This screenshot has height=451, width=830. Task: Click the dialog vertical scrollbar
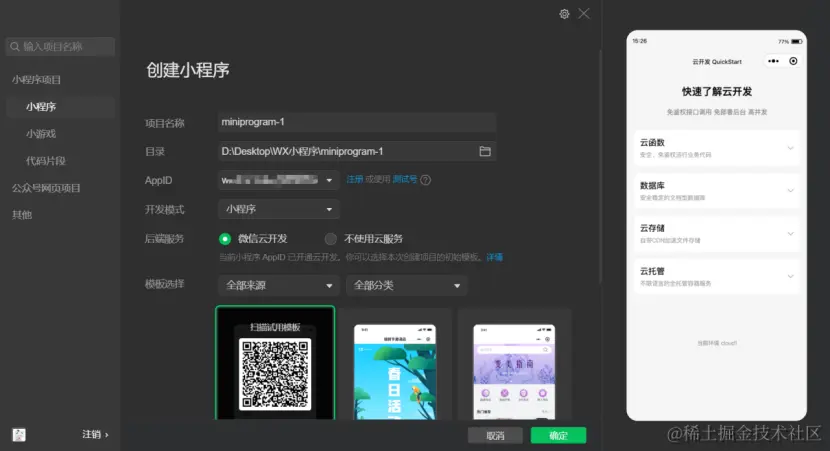coord(600,167)
